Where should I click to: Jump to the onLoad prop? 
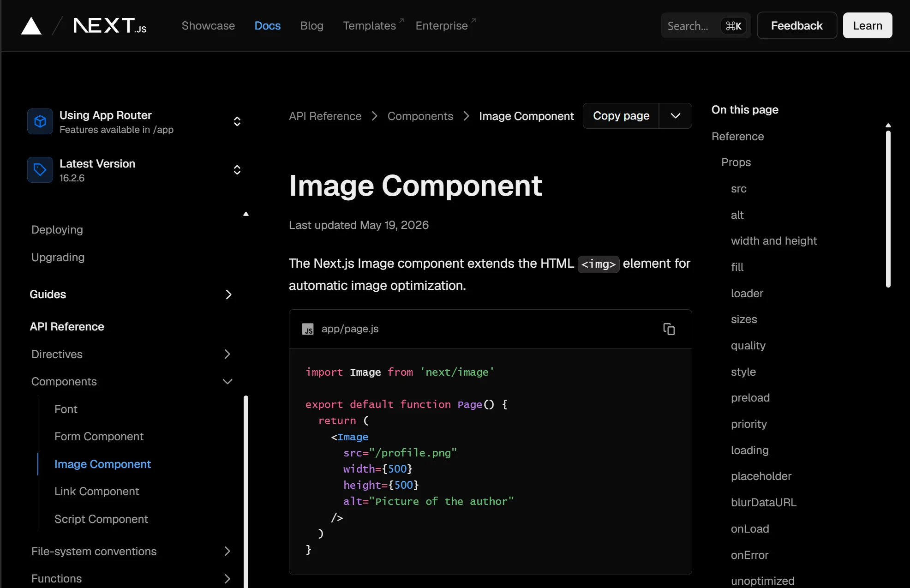pyautogui.click(x=750, y=529)
